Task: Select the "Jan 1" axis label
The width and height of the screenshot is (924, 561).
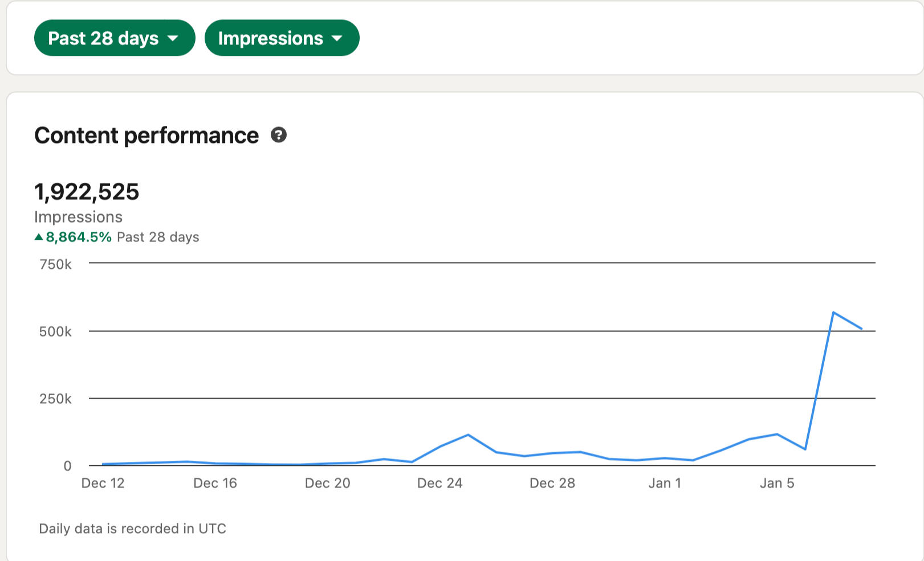Action: pos(665,483)
